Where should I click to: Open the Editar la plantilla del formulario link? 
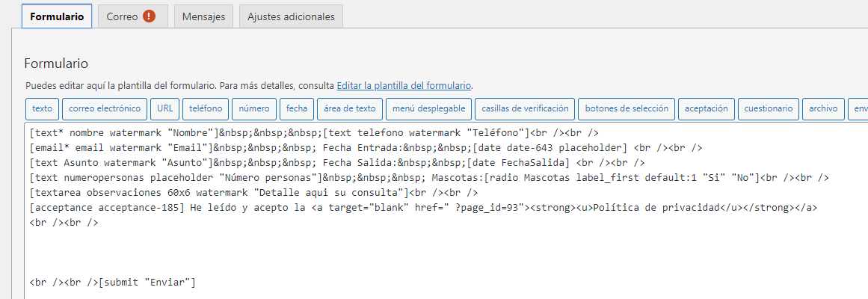point(404,86)
